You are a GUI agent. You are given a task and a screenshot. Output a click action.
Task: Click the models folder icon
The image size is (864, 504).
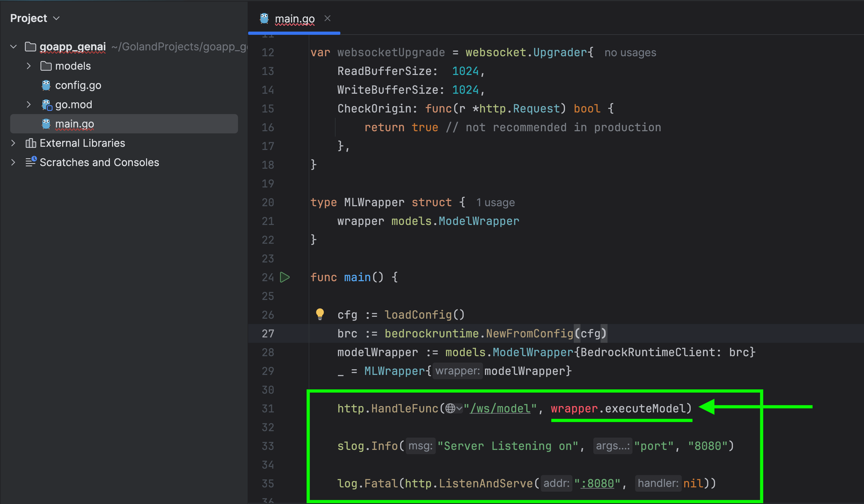tap(46, 66)
